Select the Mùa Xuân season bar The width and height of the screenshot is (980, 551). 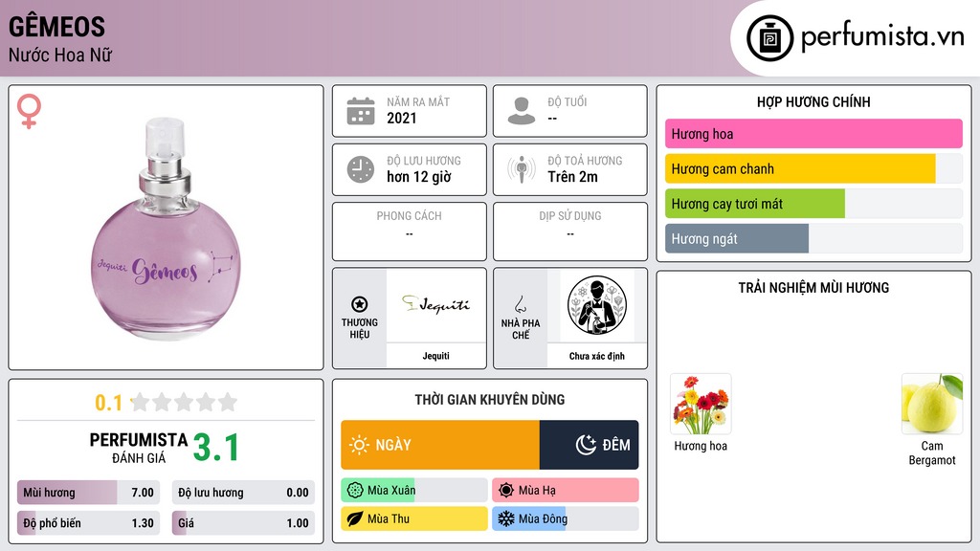413,491
